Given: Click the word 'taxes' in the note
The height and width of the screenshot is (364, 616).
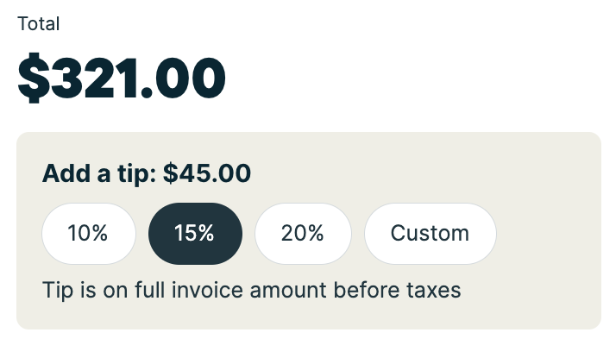Looking at the screenshot, I should pyautogui.click(x=433, y=290).
